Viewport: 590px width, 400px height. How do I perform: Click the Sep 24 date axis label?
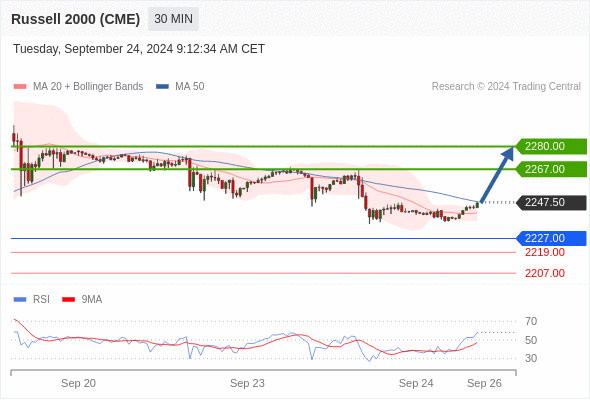[x=416, y=383]
